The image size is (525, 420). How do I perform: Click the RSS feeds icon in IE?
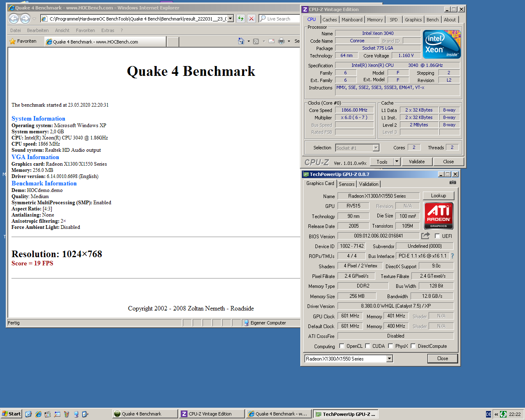pyautogui.click(x=256, y=41)
